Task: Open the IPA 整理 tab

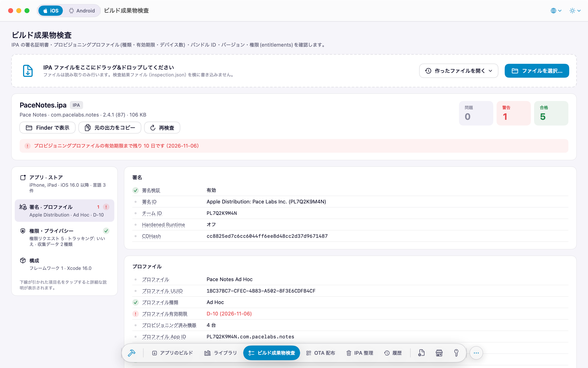Action: (360, 353)
